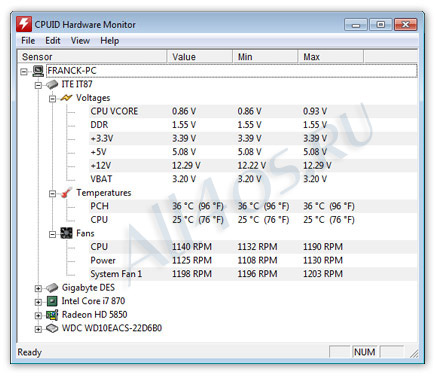Select the CPU temperature row
Screen dimensions: 435x377
click(x=253, y=220)
